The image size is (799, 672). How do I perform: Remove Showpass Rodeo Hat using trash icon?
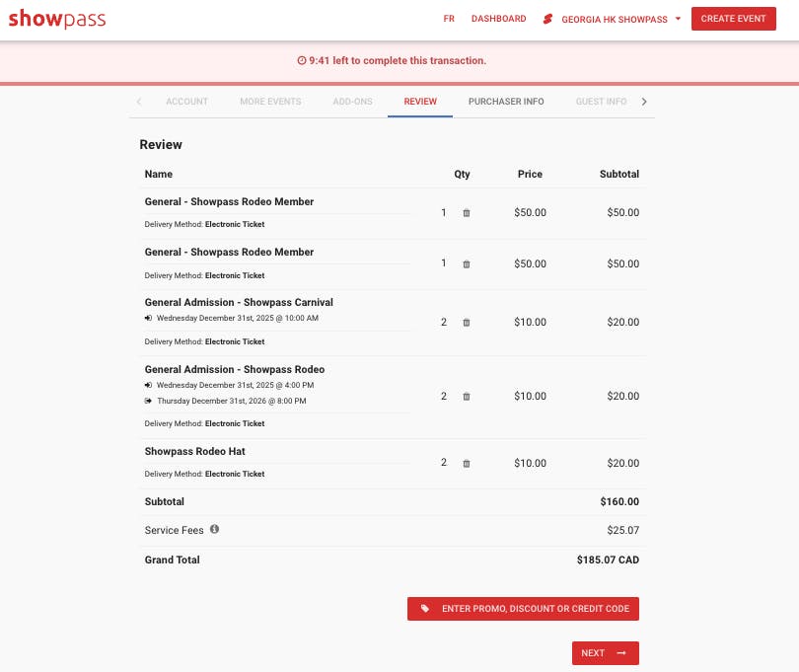point(467,464)
